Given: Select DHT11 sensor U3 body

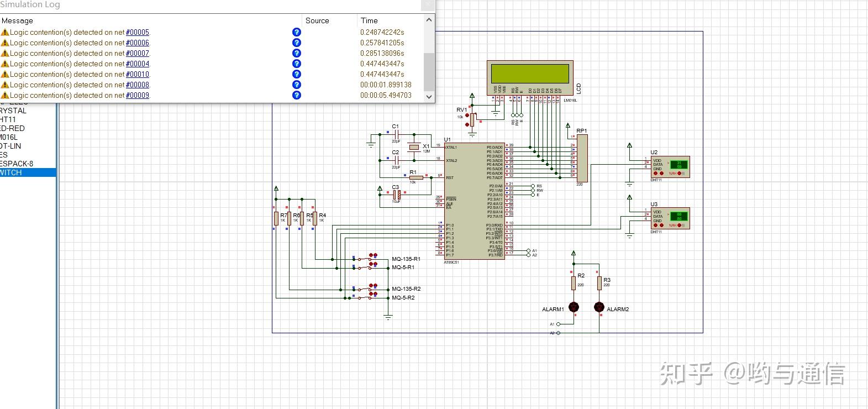Looking at the screenshot, I should [x=670, y=218].
